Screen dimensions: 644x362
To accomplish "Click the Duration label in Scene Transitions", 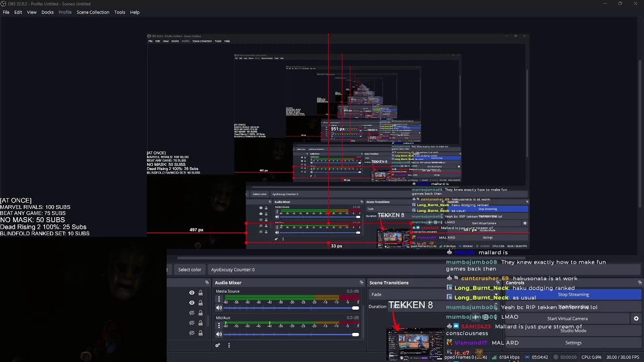I will [x=377, y=306].
